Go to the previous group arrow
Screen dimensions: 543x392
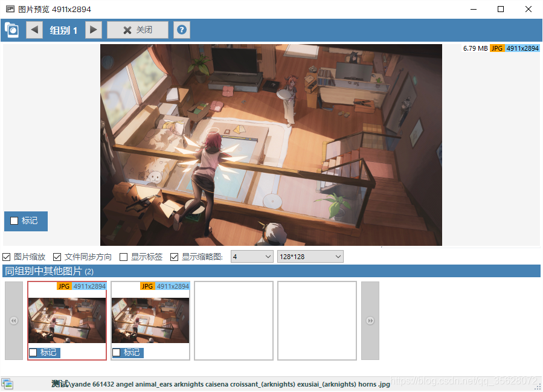tap(34, 30)
